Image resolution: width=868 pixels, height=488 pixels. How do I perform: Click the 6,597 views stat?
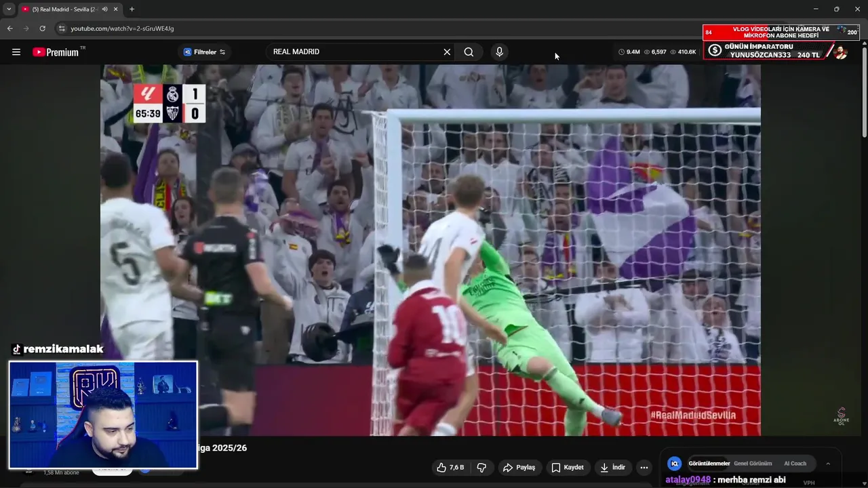655,52
